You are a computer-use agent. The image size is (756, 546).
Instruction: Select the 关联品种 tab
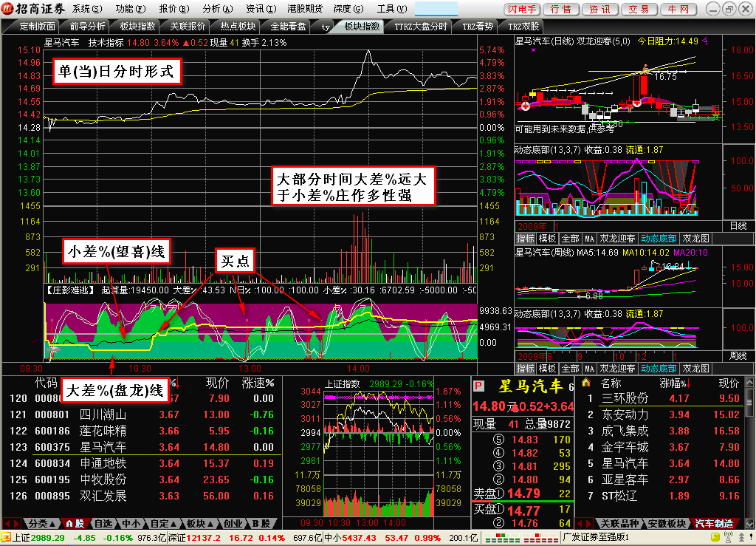[619, 523]
